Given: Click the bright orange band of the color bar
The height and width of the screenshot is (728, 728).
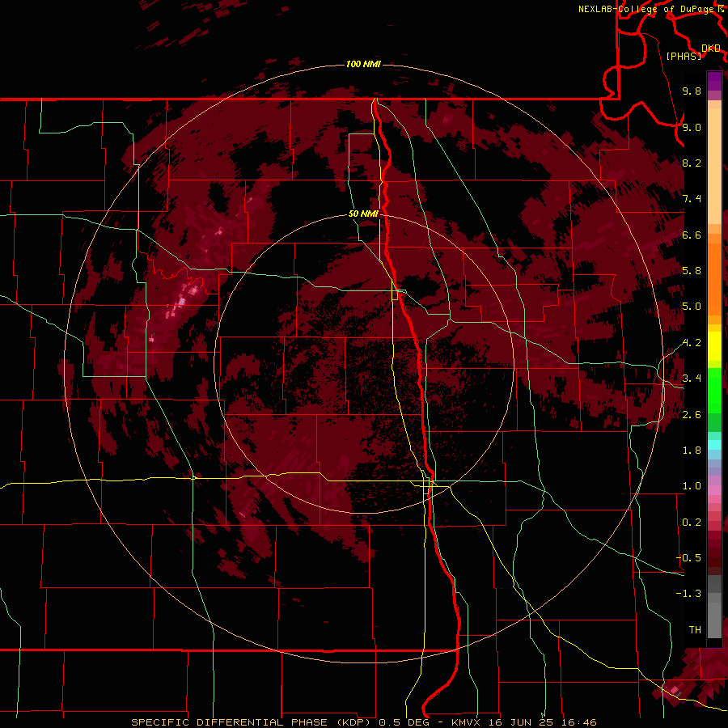Looking at the screenshot, I should (714, 278).
